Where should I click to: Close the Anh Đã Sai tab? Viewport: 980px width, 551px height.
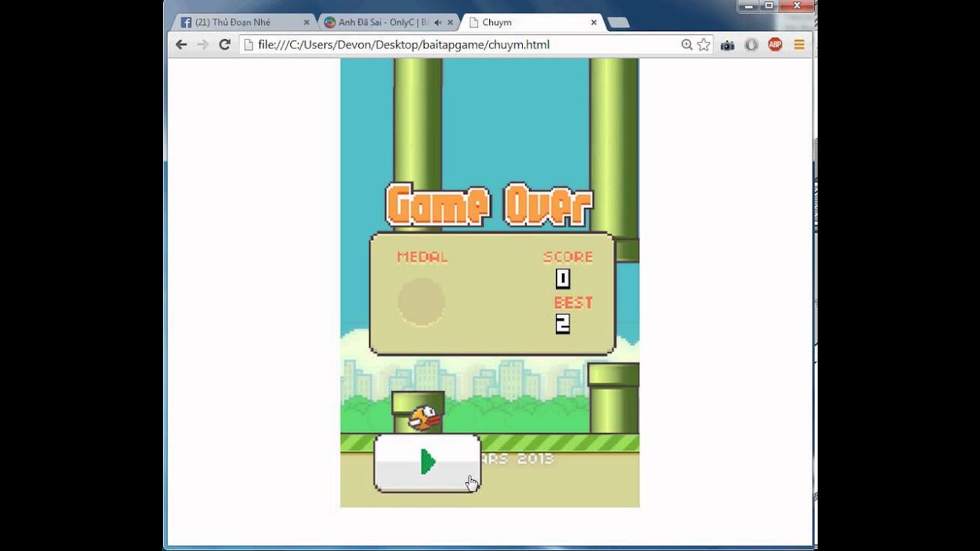click(450, 22)
